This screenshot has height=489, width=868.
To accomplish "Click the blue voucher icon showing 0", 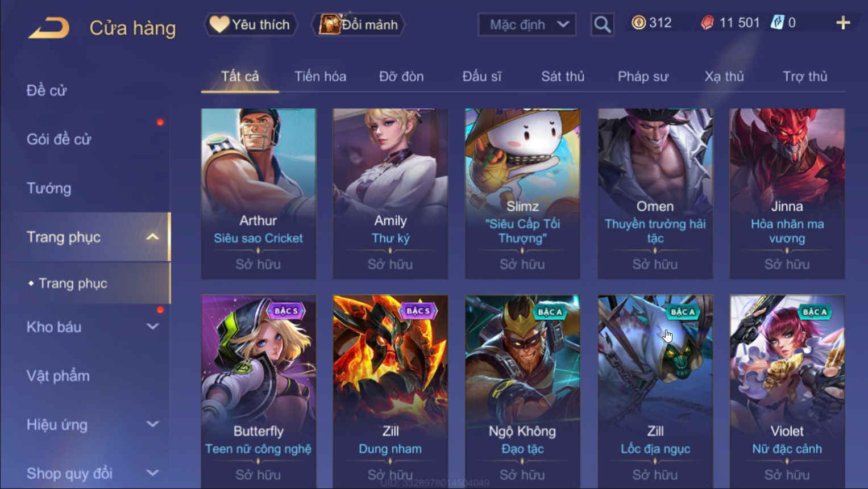I will (777, 23).
